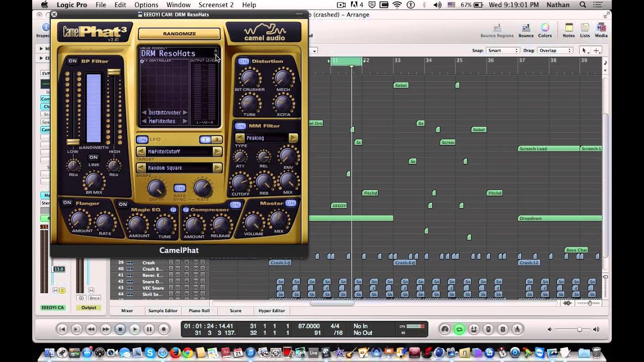Select the Screech Lead region at bar 37

pos(549,149)
